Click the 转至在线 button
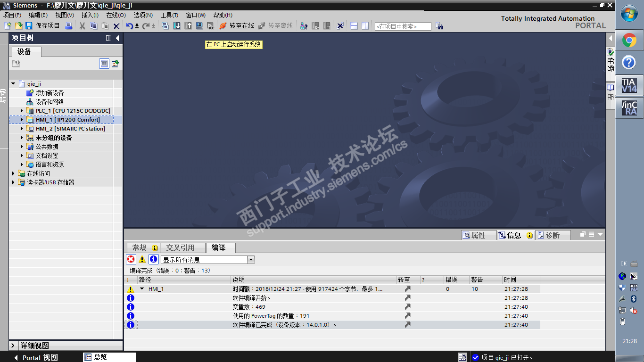The width and height of the screenshot is (644, 362). click(x=237, y=26)
